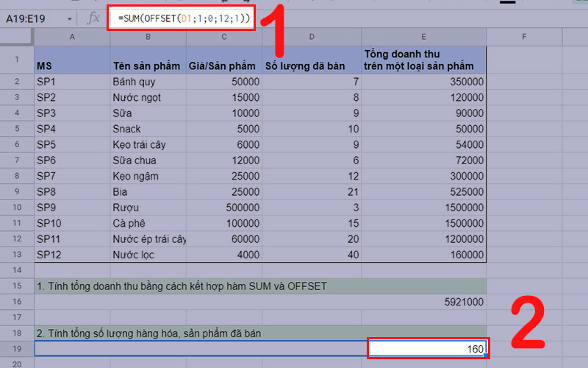588x368 pixels.
Task: Select cell Nước lọc
Action: (x=148, y=255)
